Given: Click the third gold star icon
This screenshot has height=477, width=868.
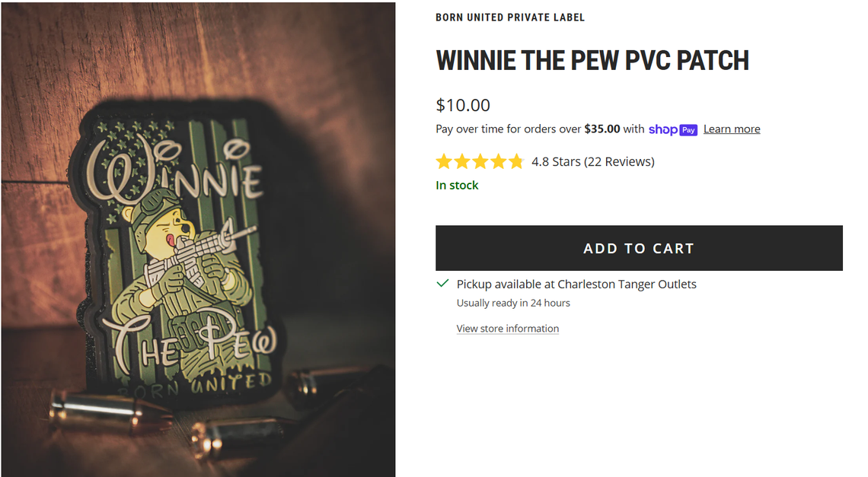Looking at the screenshot, I should (x=480, y=161).
